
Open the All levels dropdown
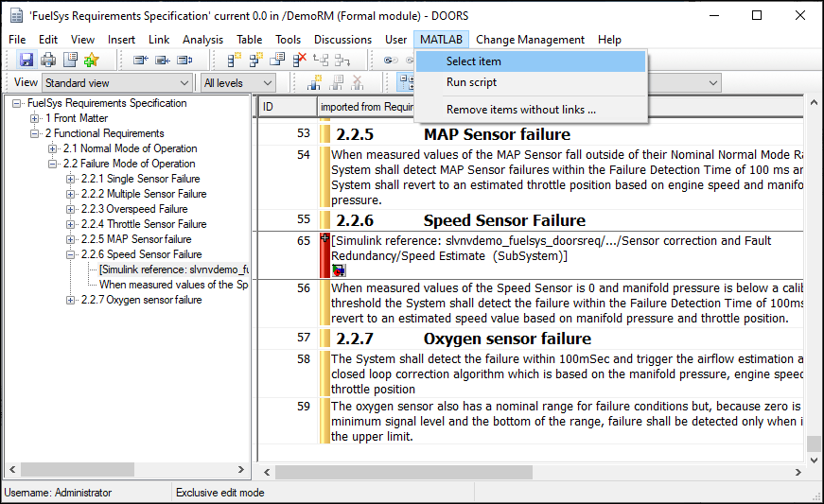click(x=238, y=83)
